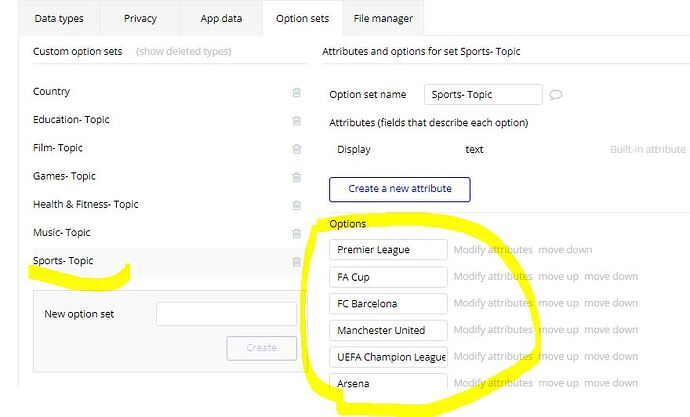
Task: Click Modify attributes for Premier League
Action: tap(493, 249)
